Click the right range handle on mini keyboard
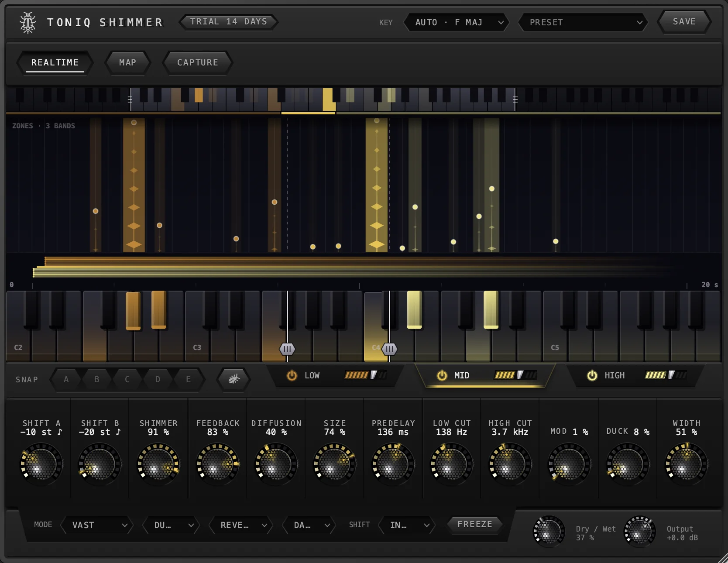 (515, 100)
